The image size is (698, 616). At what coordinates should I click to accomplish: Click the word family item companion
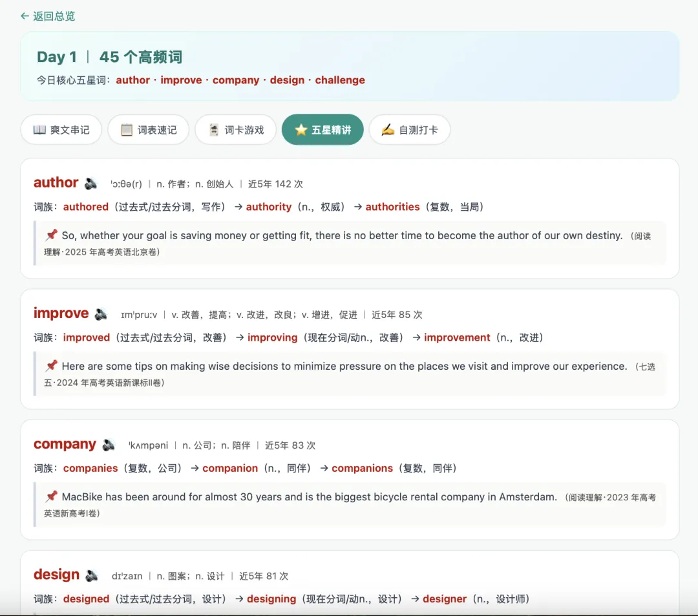coord(230,468)
